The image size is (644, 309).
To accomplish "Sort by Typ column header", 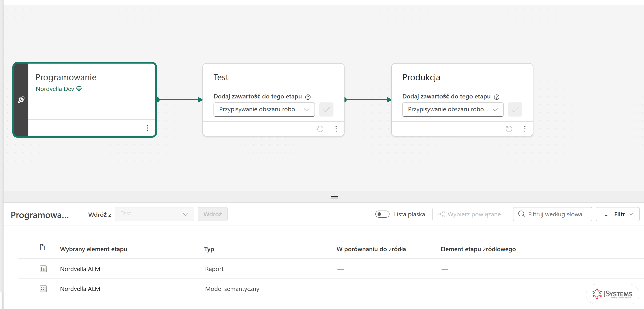I will pyautogui.click(x=209, y=249).
